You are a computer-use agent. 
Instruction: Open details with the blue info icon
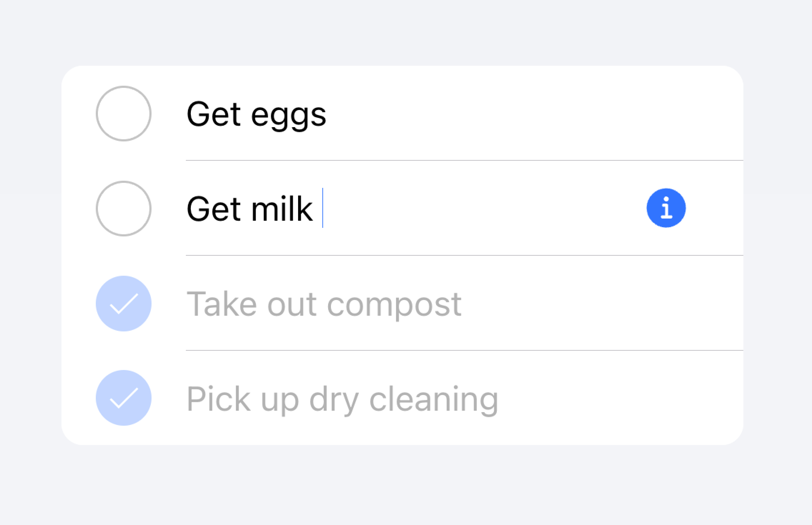coord(666,208)
